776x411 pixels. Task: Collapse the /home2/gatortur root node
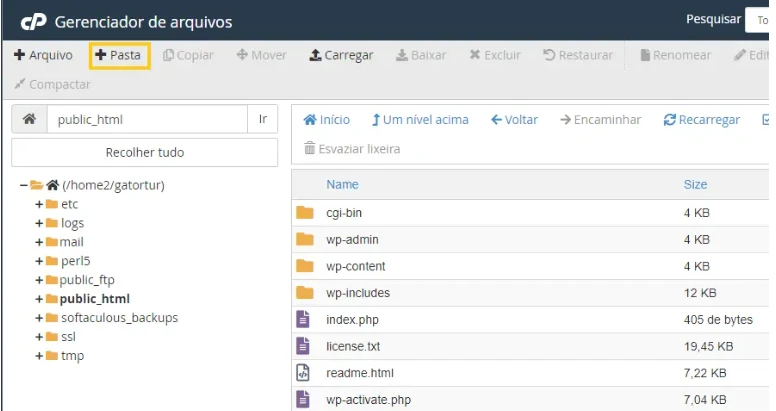[x=23, y=185]
